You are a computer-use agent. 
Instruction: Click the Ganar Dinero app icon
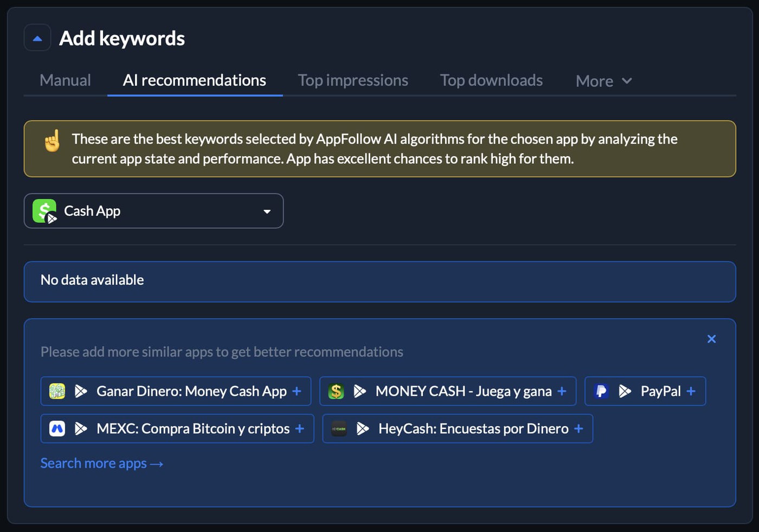(x=57, y=391)
